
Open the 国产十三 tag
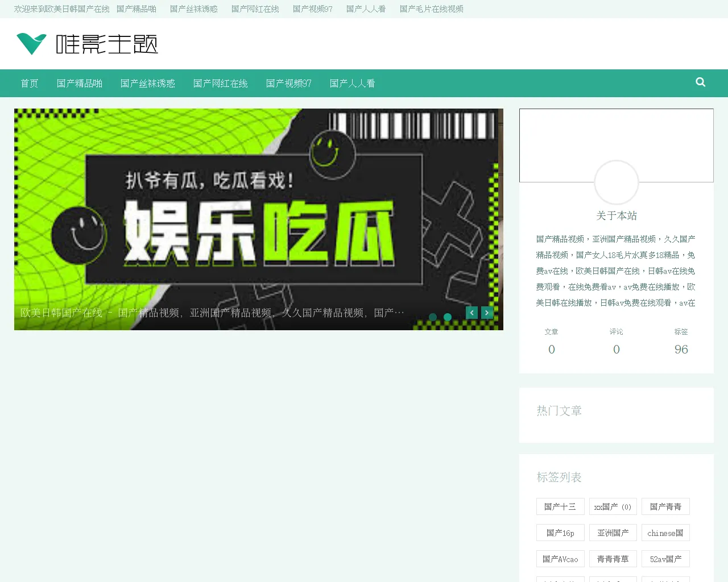coord(560,506)
